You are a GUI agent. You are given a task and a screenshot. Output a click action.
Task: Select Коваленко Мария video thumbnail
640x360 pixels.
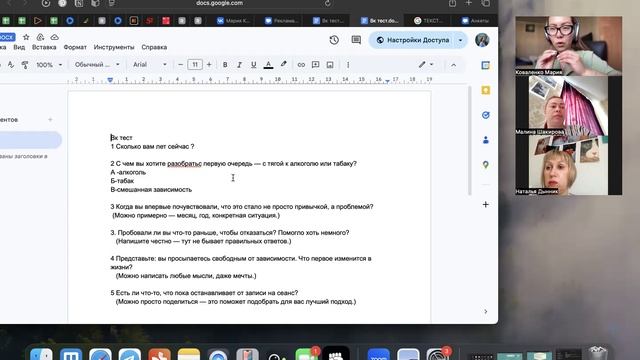tap(569, 46)
